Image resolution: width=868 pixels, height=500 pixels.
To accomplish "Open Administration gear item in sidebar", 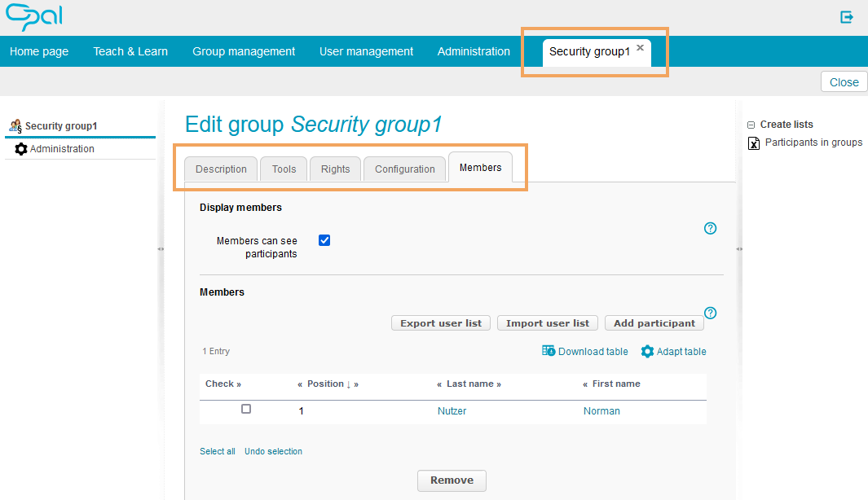I will click(21, 149).
